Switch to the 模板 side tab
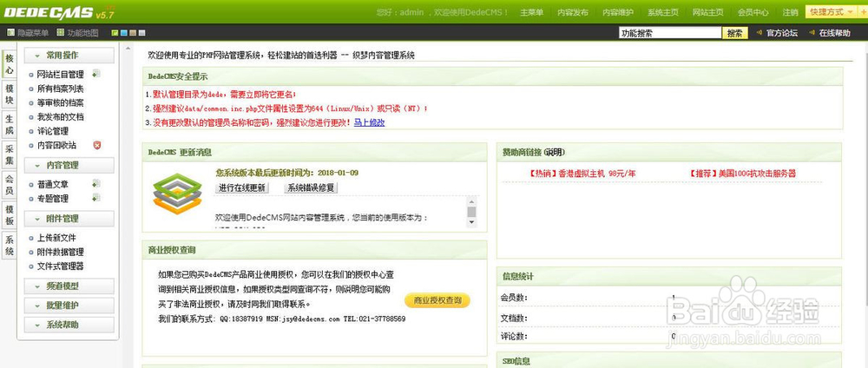The height and width of the screenshot is (368, 868). (10, 214)
